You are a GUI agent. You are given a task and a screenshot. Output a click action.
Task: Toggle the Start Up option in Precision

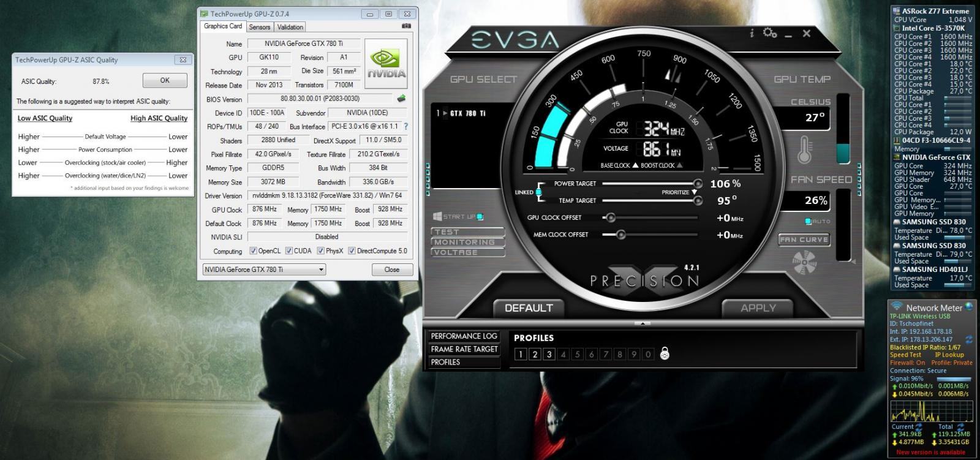tap(480, 217)
